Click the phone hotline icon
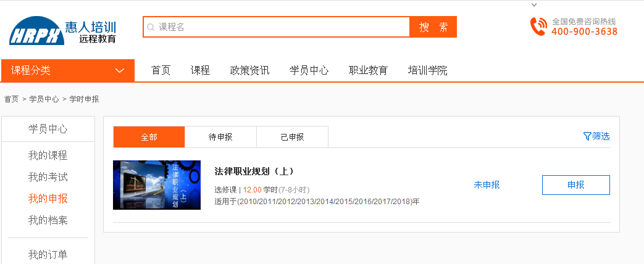 pyautogui.click(x=538, y=27)
